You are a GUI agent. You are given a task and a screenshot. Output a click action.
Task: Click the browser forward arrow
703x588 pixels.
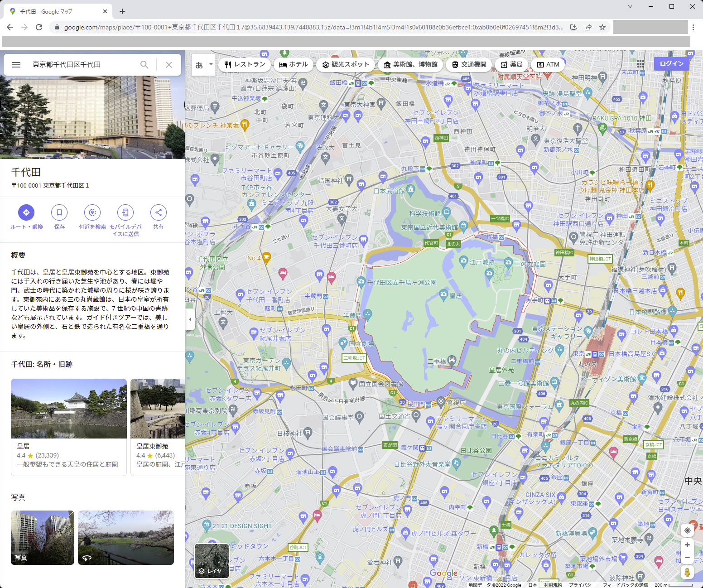click(x=24, y=27)
